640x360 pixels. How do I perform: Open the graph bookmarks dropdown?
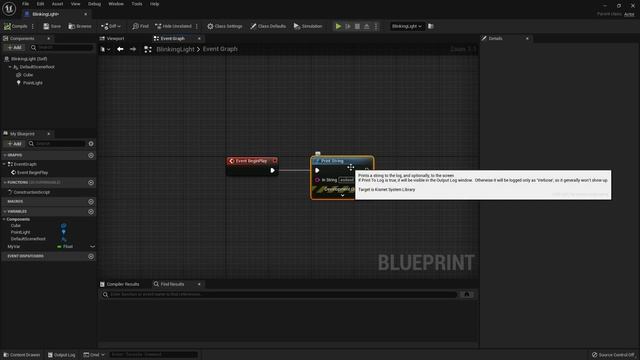tap(105, 49)
